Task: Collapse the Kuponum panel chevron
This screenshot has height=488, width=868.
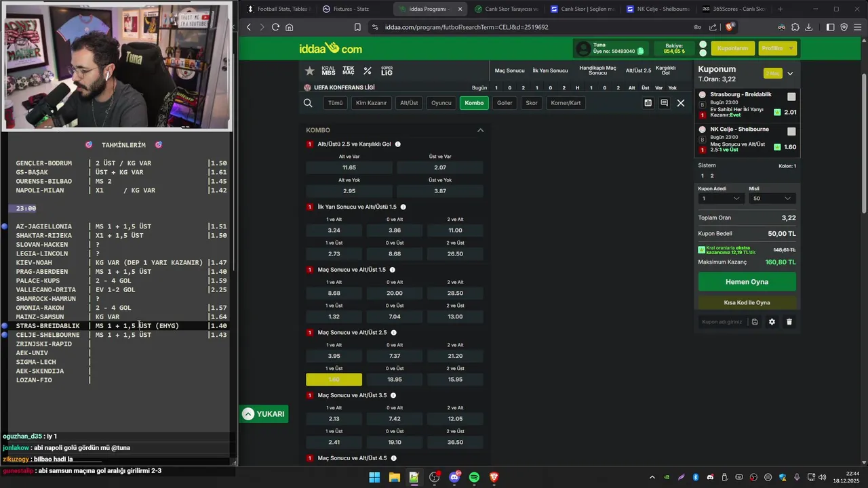Action: click(x=790, y=73)
